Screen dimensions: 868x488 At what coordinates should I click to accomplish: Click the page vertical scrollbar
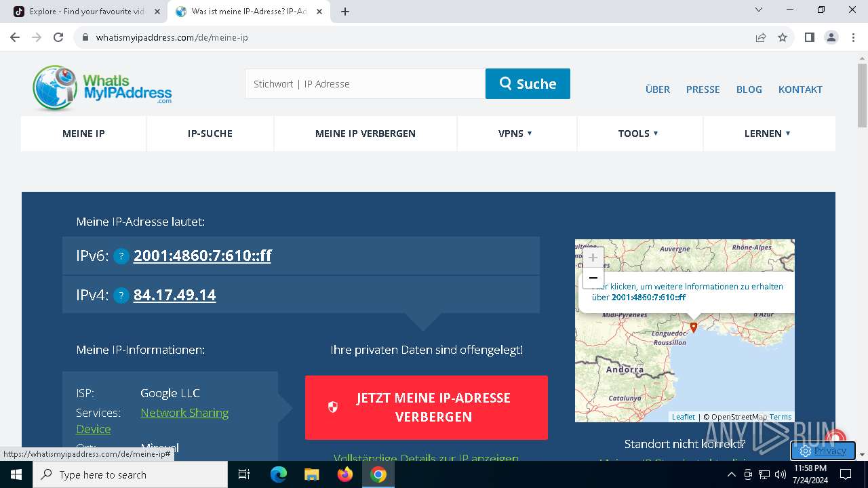pos(862,95)
